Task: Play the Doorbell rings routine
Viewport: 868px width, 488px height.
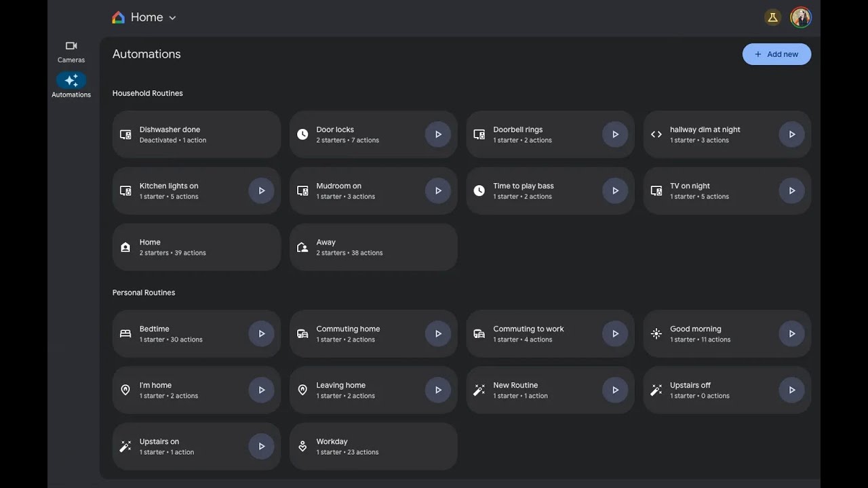Action: (615, 134)
